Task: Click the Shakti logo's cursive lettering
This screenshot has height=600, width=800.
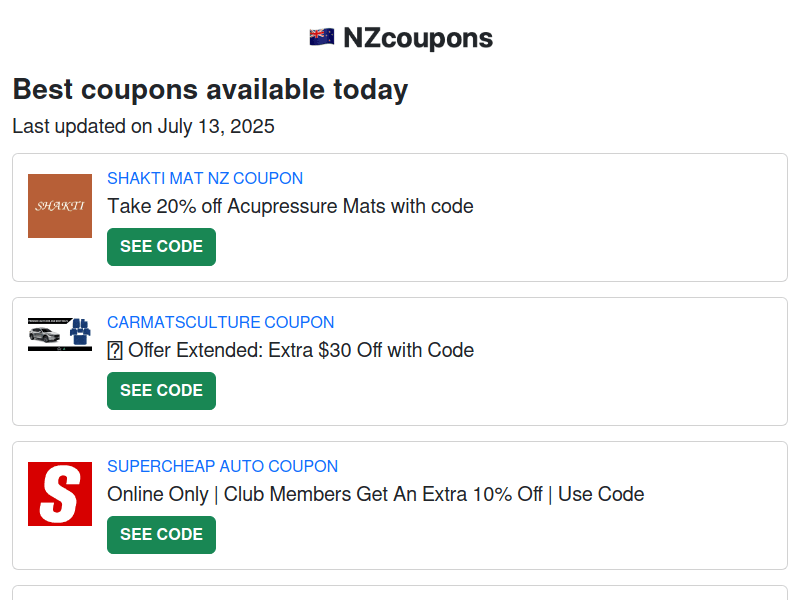Action: [x=59, y=206]
